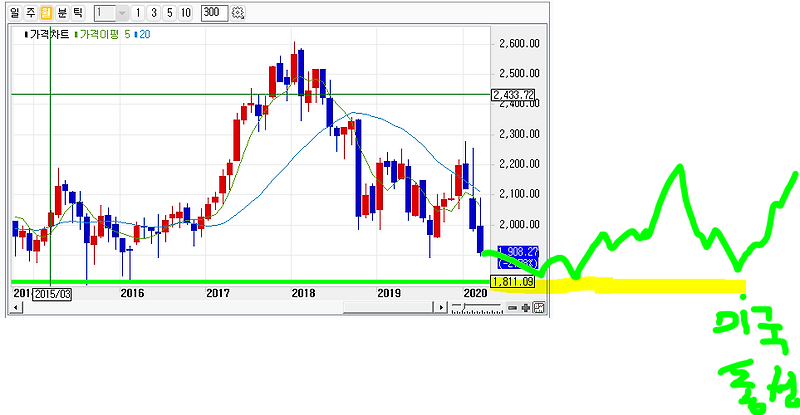Zoom in with the plus icon
800x415 pixels.
click(526, 308)
